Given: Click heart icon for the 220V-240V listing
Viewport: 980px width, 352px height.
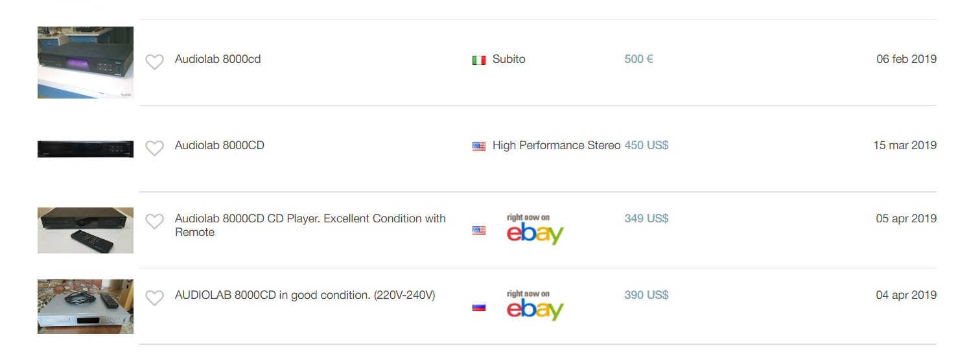Looking at the screenshot, I should (x=154, y=298).
